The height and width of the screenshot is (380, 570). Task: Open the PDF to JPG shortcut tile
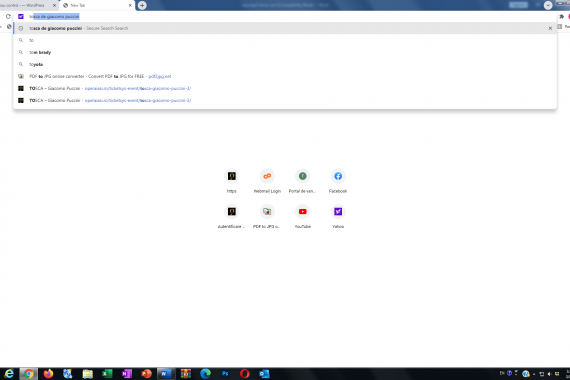[x=267, y=217]
